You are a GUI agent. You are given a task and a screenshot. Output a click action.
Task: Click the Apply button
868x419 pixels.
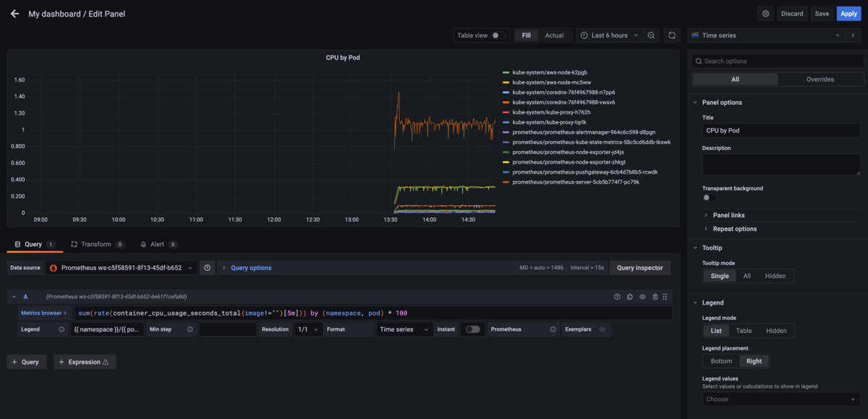848,14
